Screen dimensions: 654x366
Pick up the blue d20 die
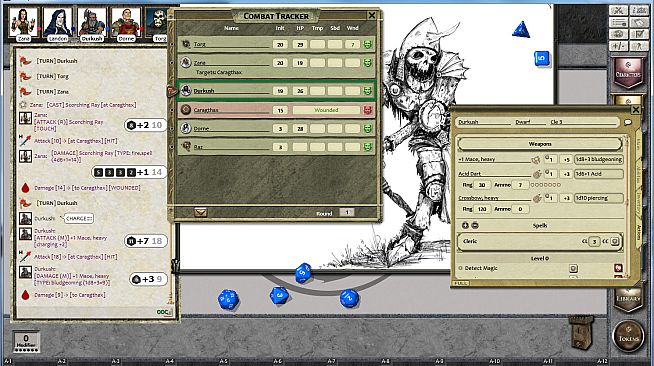point(229,299)
